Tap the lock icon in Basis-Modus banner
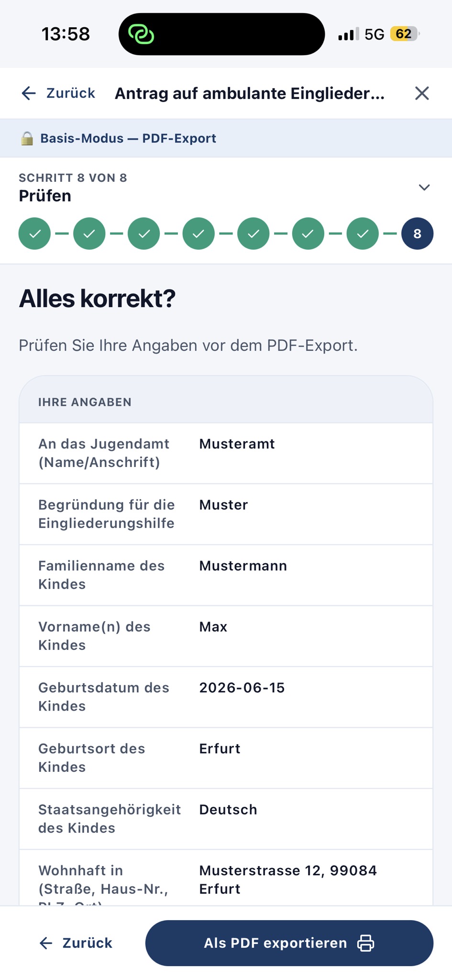452x980 pixels. [x=27, y=138]
